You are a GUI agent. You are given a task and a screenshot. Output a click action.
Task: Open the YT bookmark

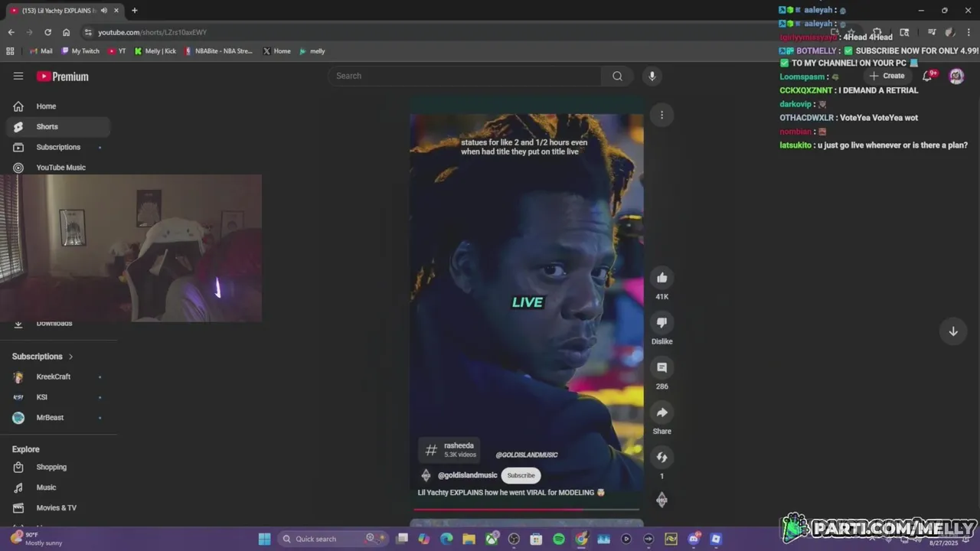pyautogui.click(x=117, y=51)
